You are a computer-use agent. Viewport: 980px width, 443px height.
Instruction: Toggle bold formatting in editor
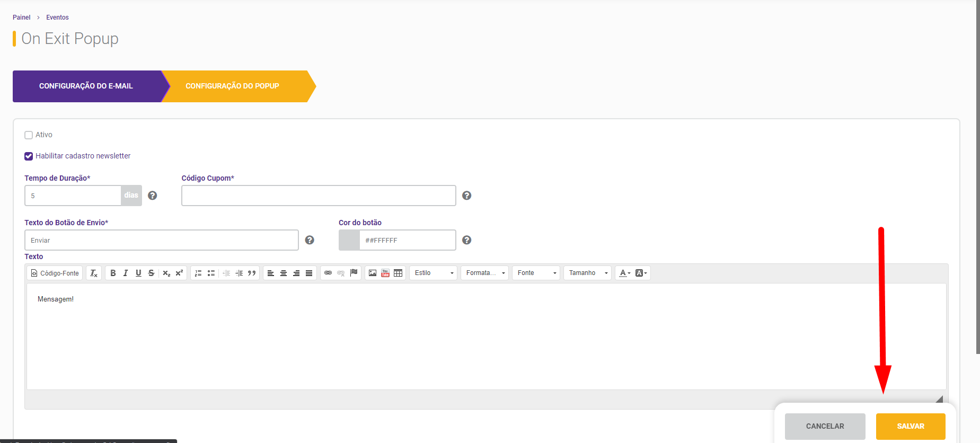coord(113,273)
